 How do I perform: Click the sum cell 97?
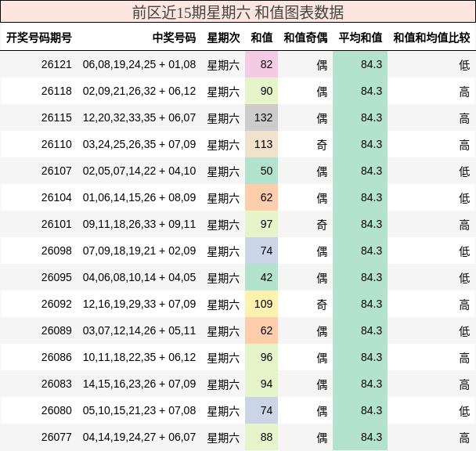(261, 224)
